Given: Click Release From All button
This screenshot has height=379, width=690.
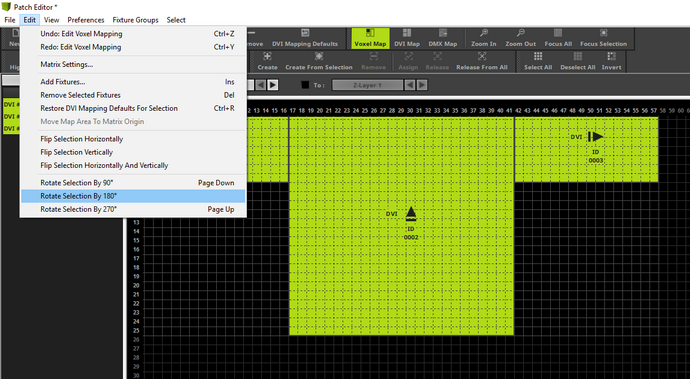Looking at the screenshot, I should [x=482, y=62].
